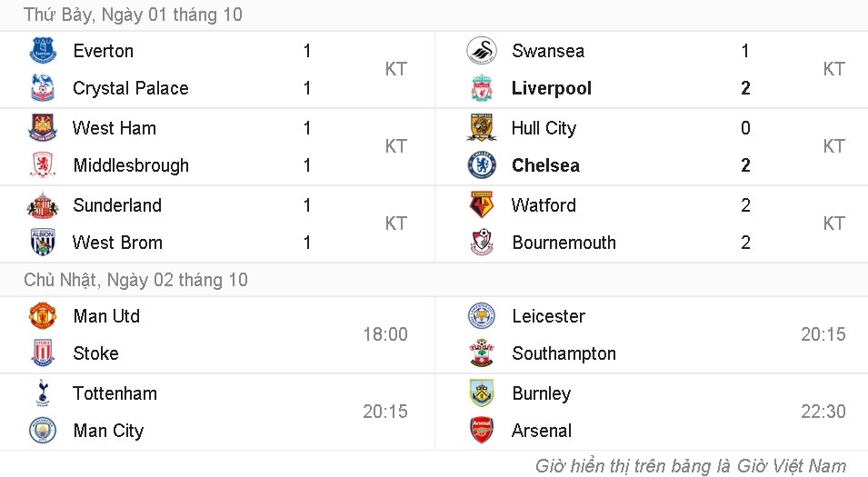Click the Man Utd crest icon
The height and width of the screenshot is (477, 868).
tap(43, 316)
